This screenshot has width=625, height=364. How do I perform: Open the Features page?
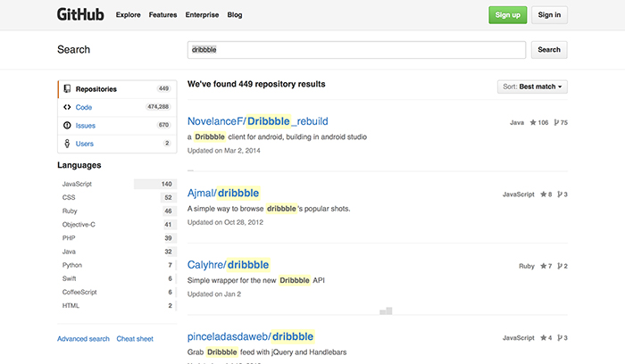tap(162, 15)
